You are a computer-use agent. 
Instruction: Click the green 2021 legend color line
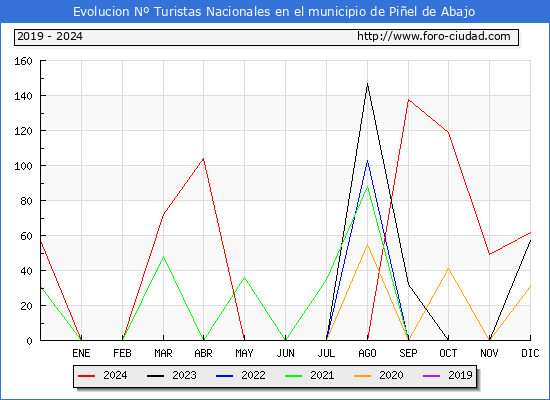click(294, 376)
